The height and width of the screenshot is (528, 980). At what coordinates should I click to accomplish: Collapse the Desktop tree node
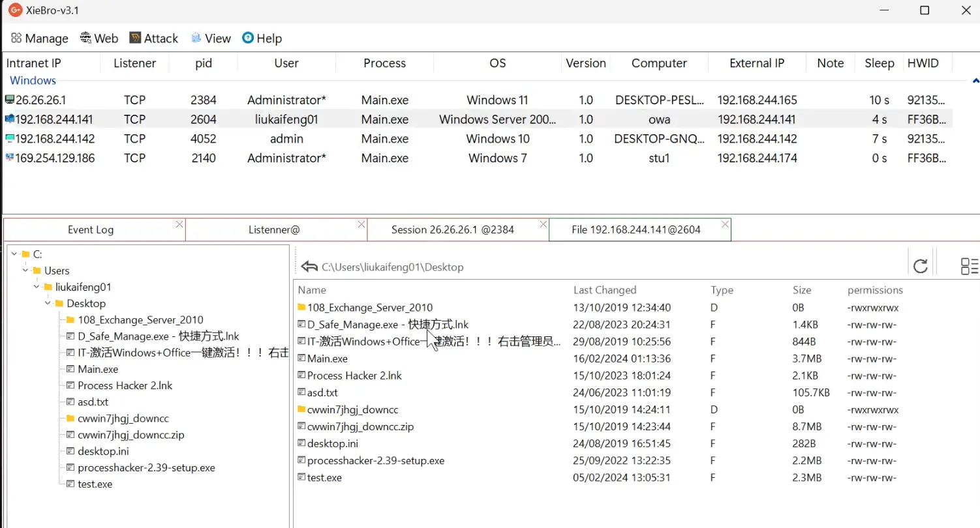click(x=48, y=303)
